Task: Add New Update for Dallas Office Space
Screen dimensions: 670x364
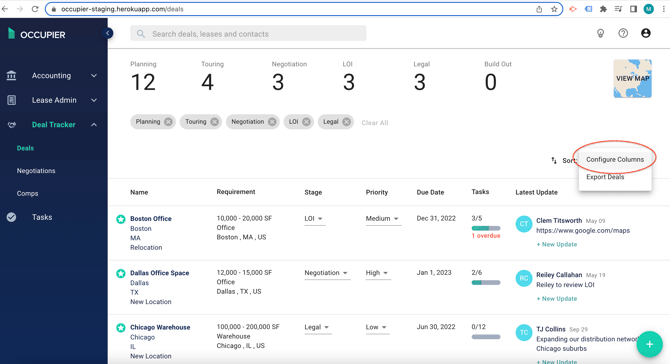Action: (557, 299)
